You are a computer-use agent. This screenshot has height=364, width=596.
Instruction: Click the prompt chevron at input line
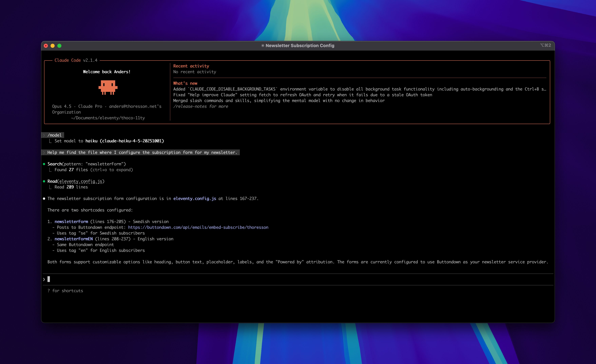click(44, 279)
